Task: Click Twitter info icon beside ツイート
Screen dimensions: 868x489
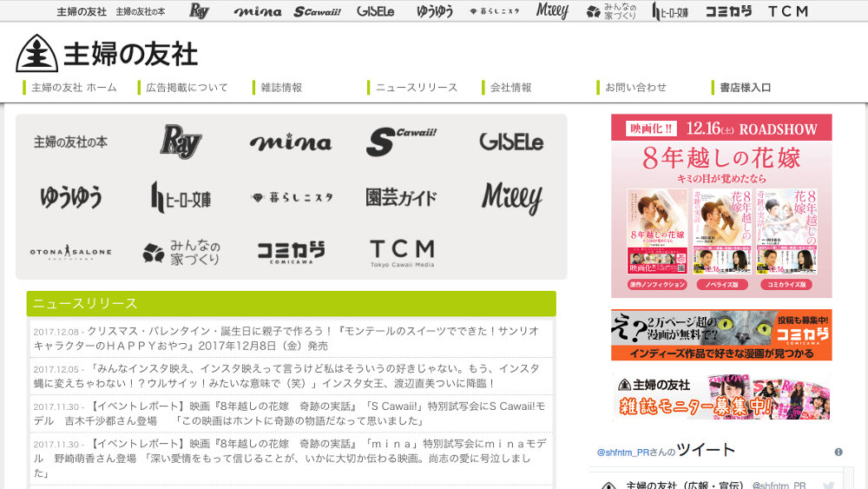Action: click(838, 452)
